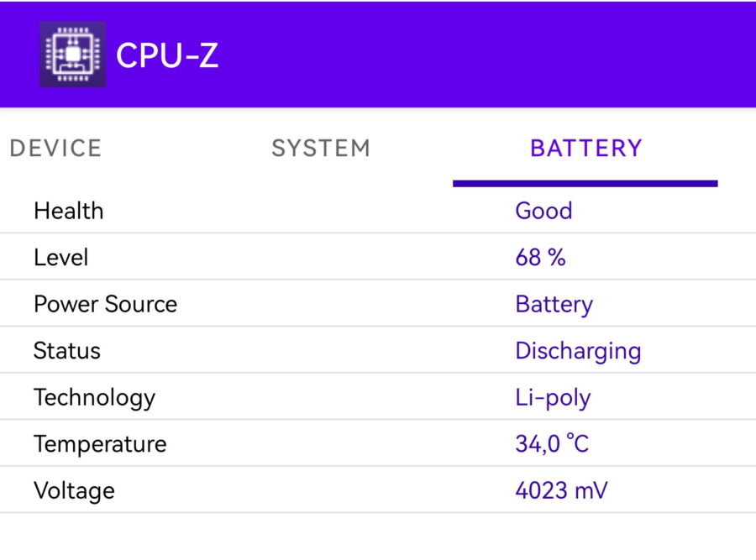Viewport: 756px width, 560px height.
Task: Select the BATTERY tab
Action: pyautogui.click(x=585, y=148)
